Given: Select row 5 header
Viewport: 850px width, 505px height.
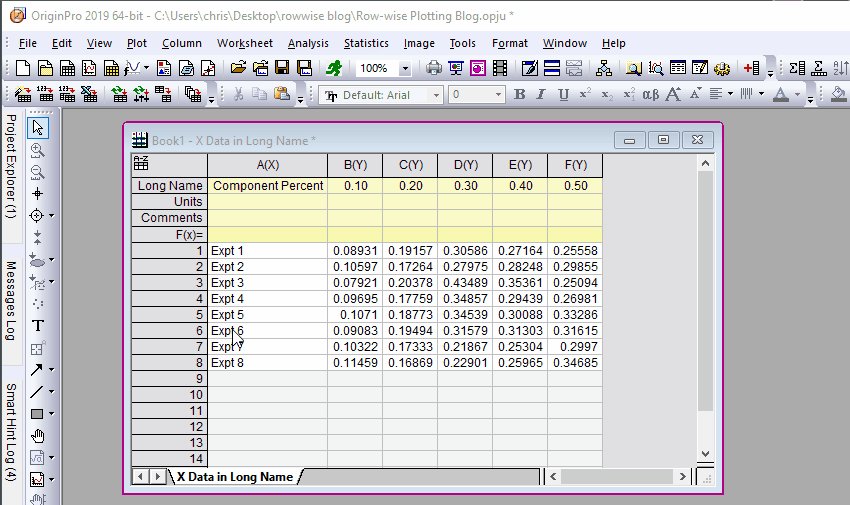Looking at the screenshot, I should 169,315.
